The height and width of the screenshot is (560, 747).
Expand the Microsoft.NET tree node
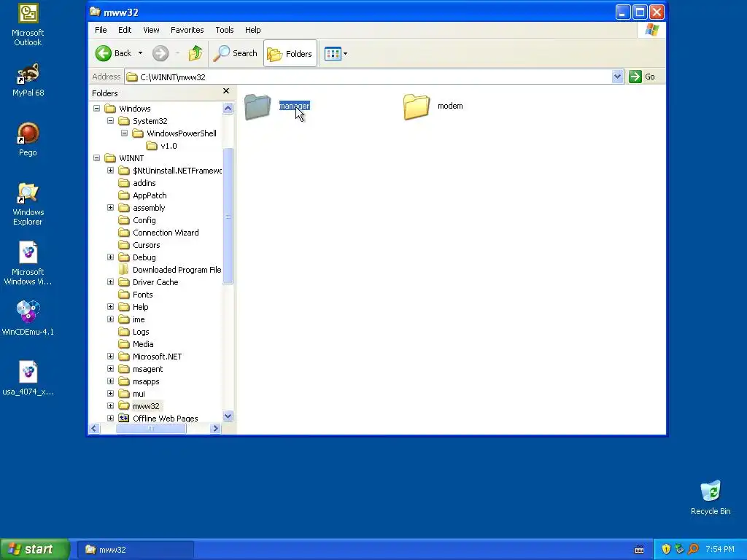pyautogui.click(x=111, y=356)
